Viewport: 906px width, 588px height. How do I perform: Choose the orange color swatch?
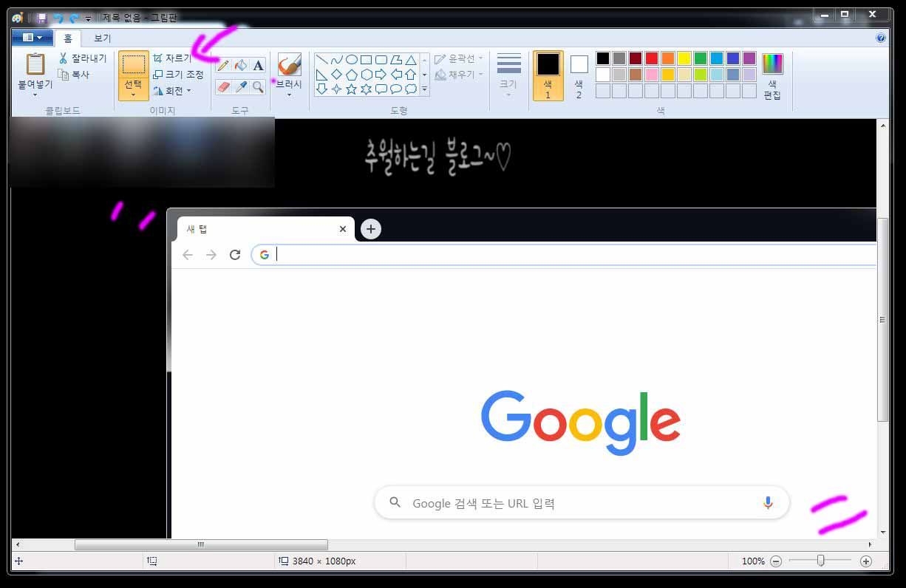668,58
